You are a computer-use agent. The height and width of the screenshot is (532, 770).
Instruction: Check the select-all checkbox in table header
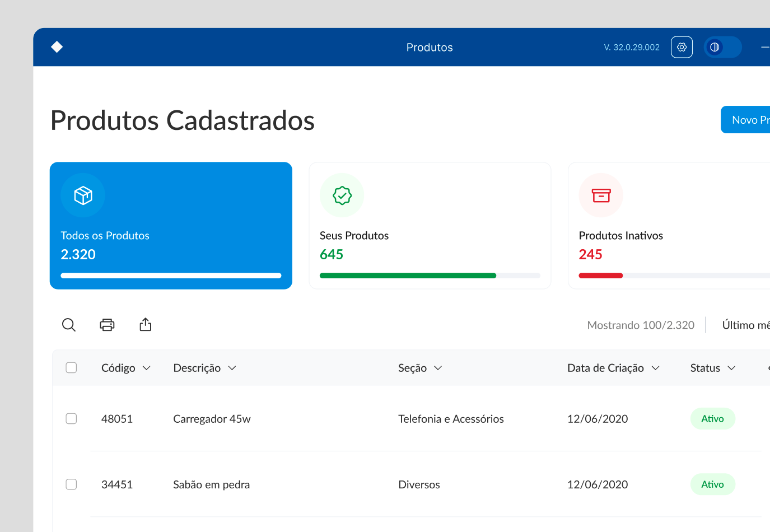click(x=71, y=368)
